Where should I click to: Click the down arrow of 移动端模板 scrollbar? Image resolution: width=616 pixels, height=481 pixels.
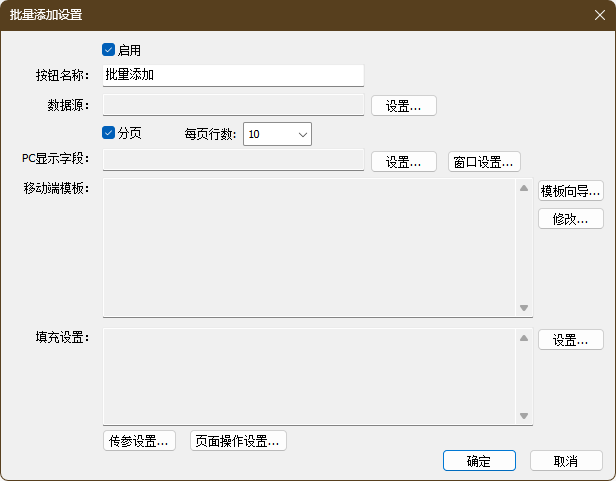tap(523, 308)
